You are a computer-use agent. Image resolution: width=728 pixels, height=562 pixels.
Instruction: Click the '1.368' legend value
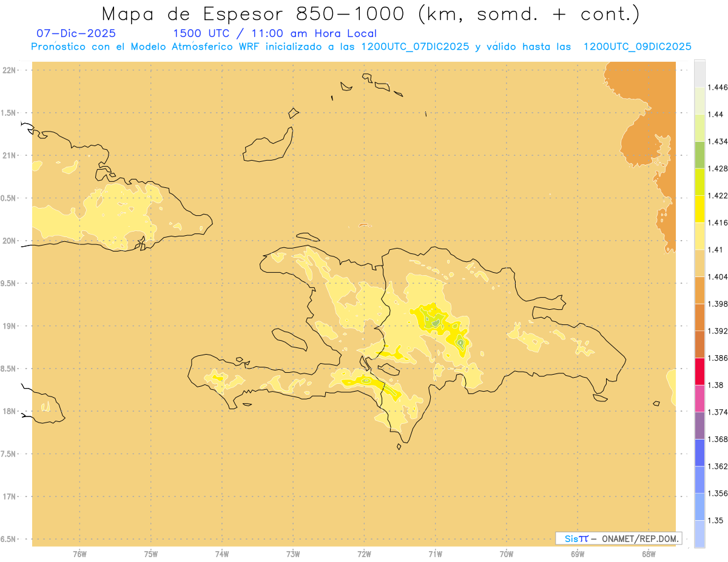pos(718,439)
